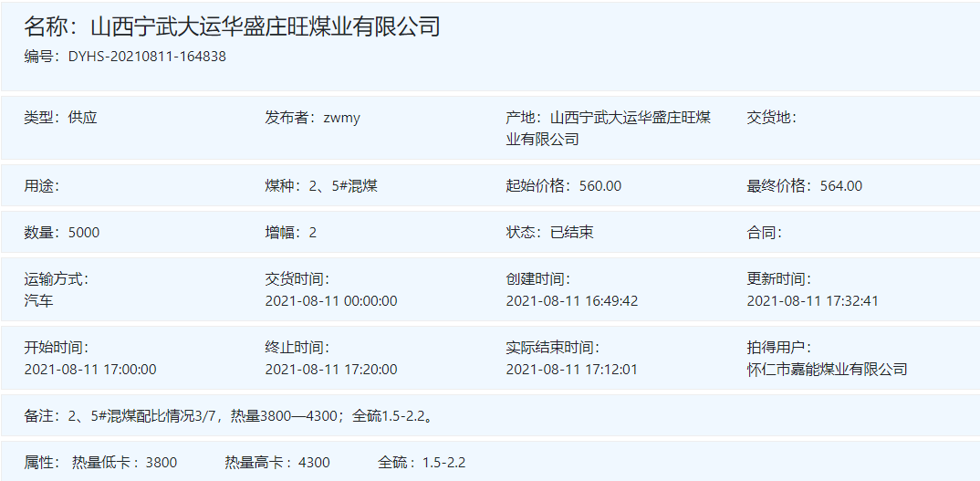The image size is (980, 481).
Task: Click the 交货地 label
Action: point(771,118)
